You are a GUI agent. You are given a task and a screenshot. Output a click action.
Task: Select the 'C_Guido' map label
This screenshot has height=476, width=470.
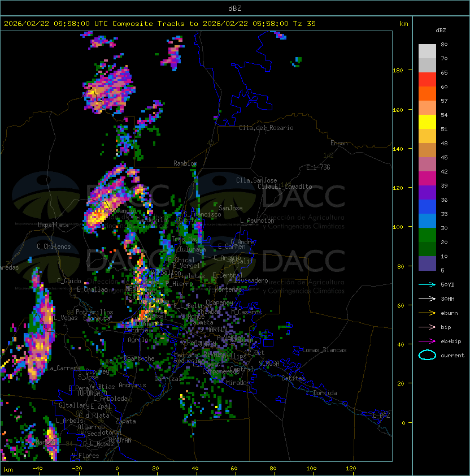coord(69,281)
